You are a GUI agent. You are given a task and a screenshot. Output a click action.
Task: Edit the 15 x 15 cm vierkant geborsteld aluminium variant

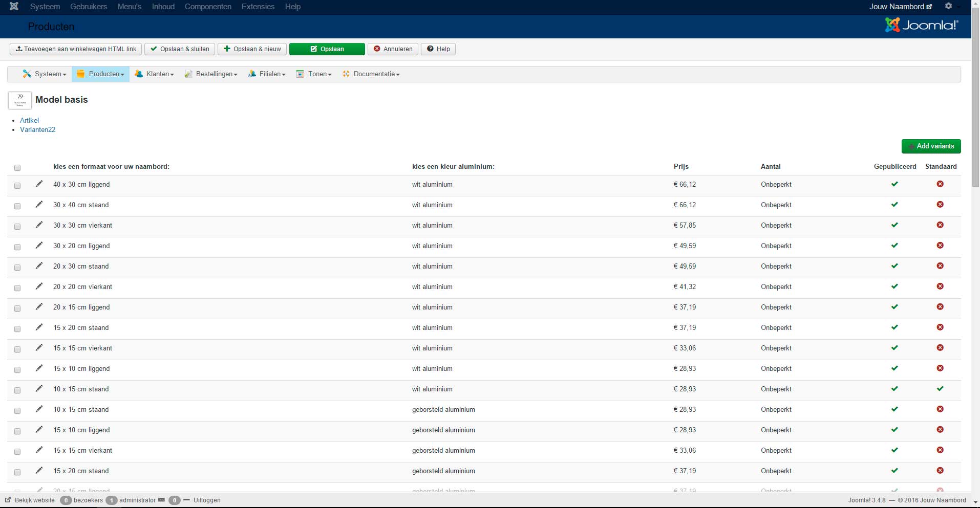[x=39, y=450]
